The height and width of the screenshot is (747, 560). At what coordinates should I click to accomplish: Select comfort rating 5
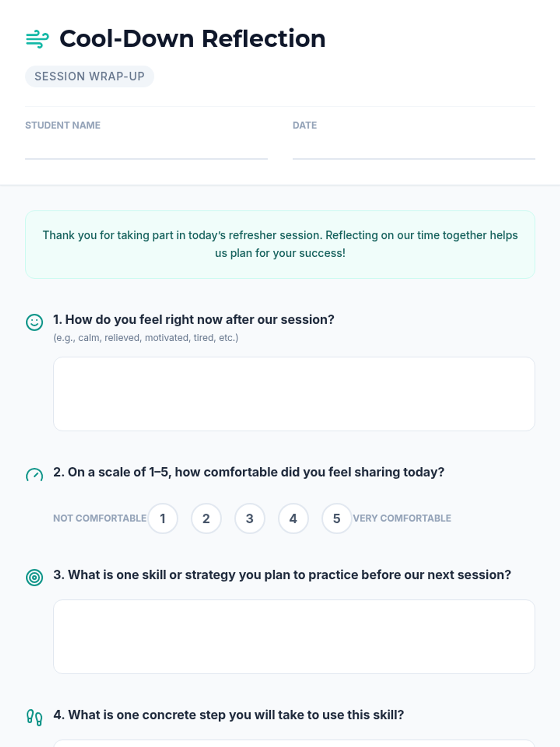[336, 518]
